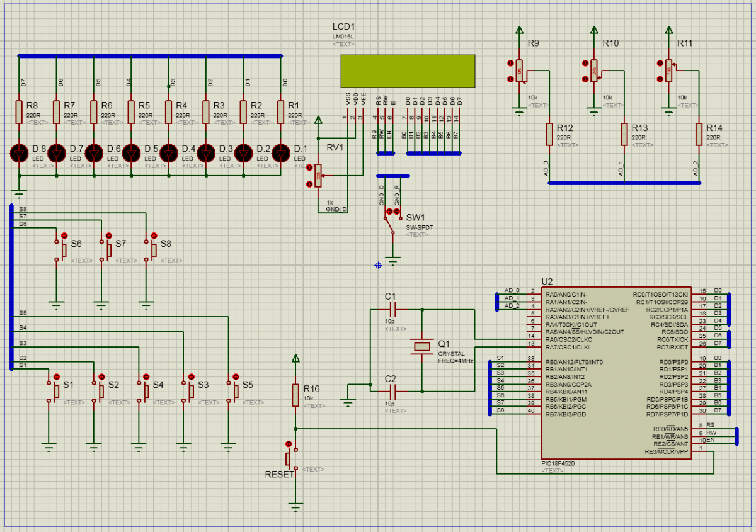The image size is (756, 532).
Task: Select resistor R16 symbol
Action: click(295, 395)
